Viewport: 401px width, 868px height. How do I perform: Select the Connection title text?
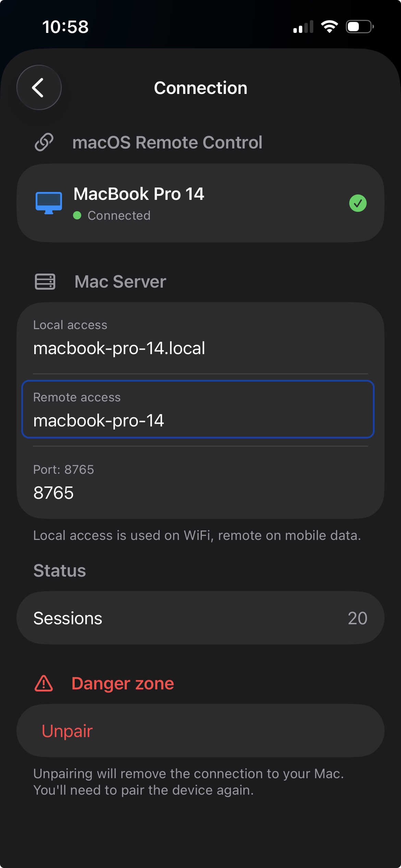coord(200,87)
